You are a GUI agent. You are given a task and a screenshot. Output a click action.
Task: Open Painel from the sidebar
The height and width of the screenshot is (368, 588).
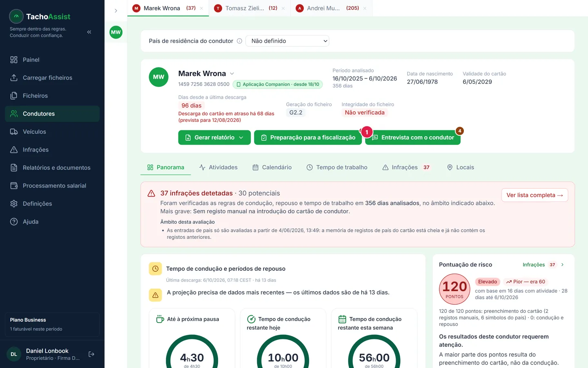tap(52, 60)
